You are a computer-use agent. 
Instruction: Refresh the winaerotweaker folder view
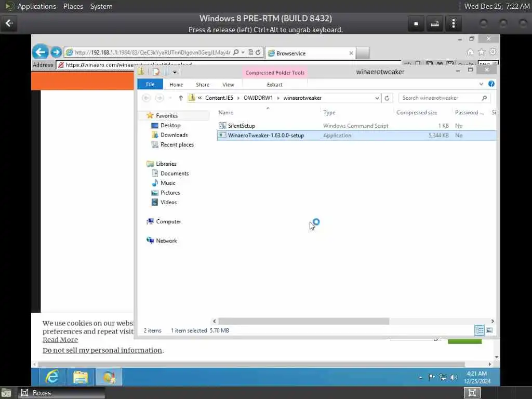[x=387, y=98]
